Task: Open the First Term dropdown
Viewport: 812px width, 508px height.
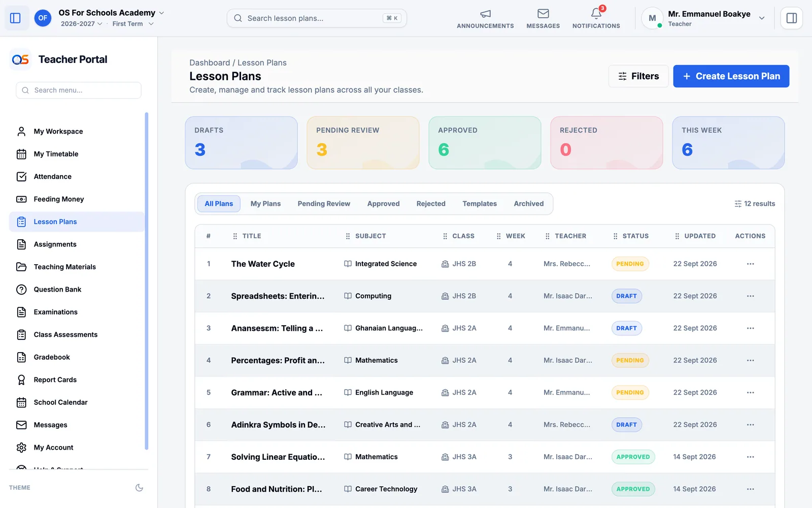Action: point(133,24)
